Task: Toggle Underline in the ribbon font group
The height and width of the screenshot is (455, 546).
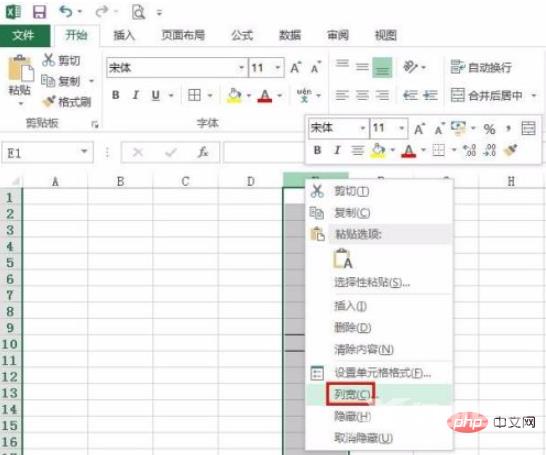Action: [156, 95]
